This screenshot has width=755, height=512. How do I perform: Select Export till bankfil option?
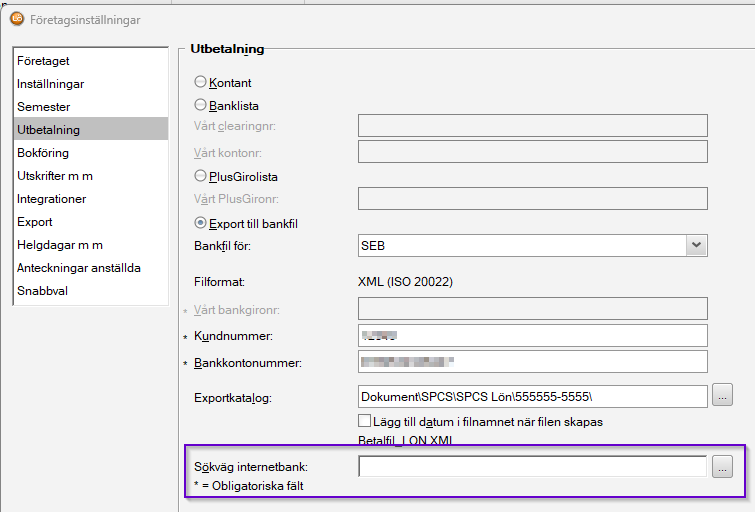200,223
